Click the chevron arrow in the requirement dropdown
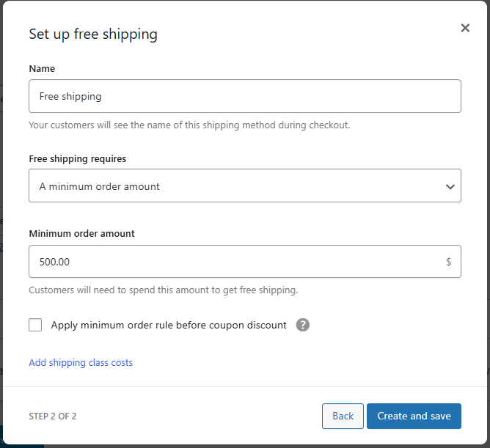Screen dimensions: 490x448 pyautogui.click(x=450, y=187)
